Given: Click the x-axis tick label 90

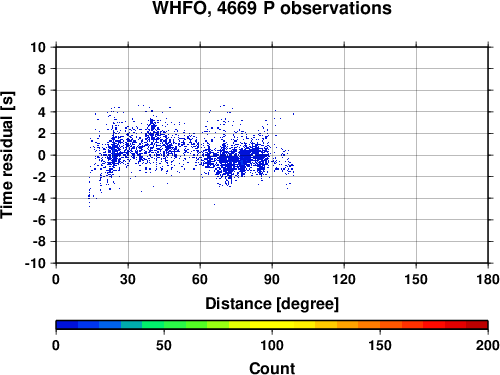Looking at the screenshot, I should [272, 279].
